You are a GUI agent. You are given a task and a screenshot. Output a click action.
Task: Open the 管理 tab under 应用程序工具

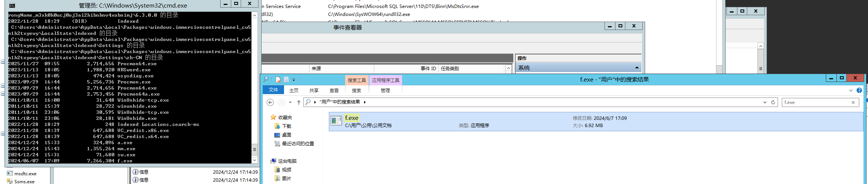[x=385, y=91]
